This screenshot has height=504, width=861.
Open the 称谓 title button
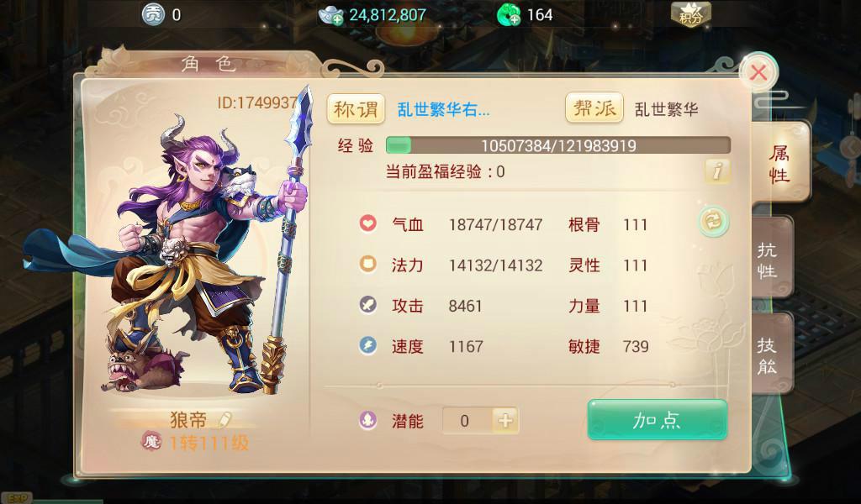tap(356, 108)
